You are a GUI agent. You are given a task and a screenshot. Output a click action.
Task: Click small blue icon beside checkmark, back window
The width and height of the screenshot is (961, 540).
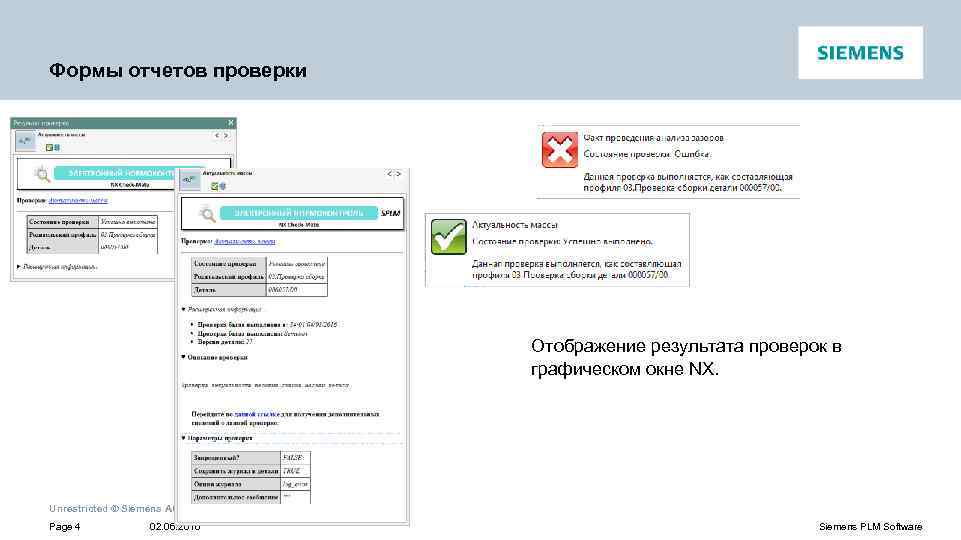(57, 148)
